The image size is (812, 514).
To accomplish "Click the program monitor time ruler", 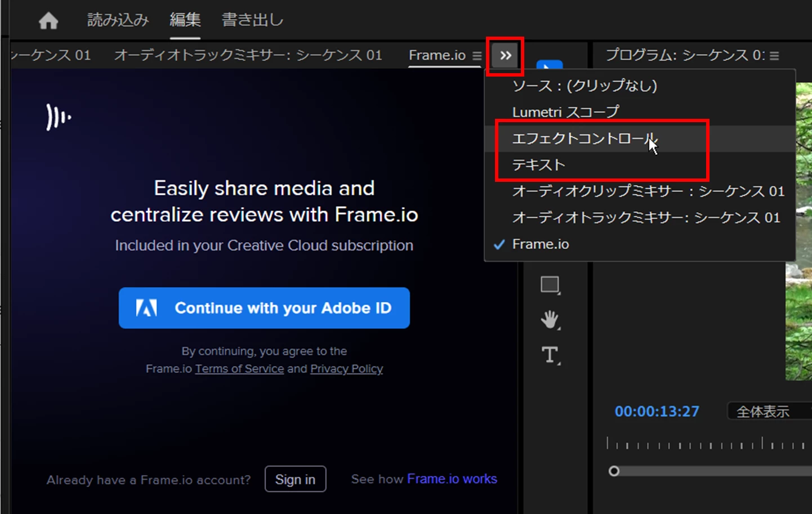I will [710, 443].
